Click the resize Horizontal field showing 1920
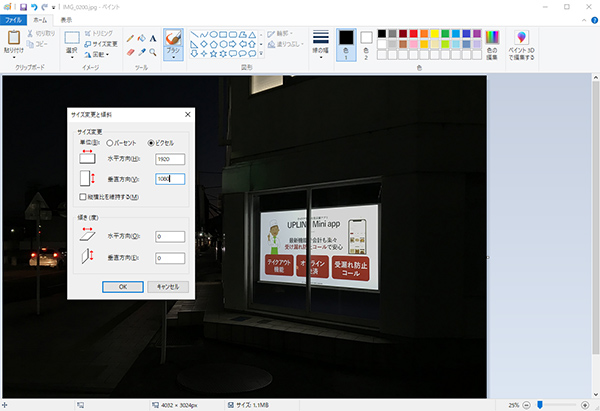The height and width of the screenshot is (411, 600). (x=170, y=159)
